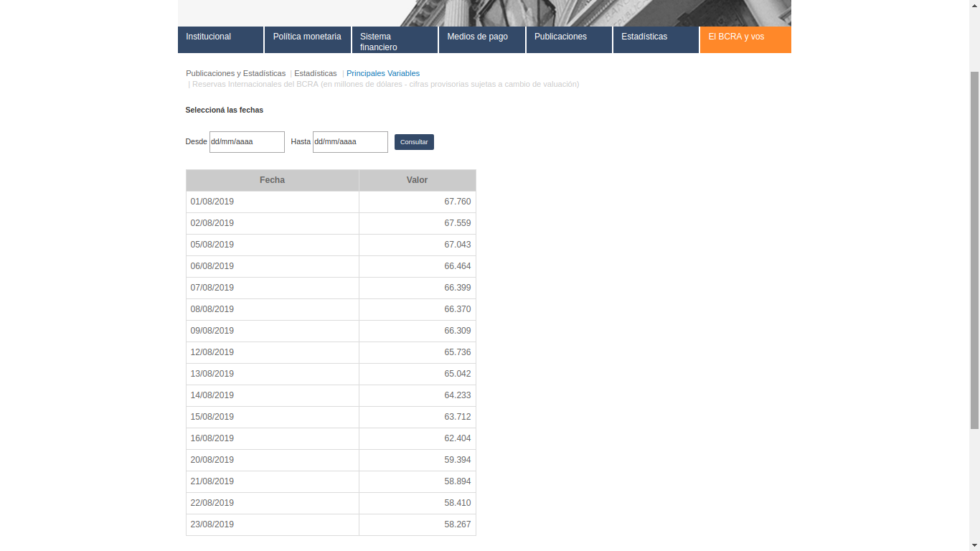Image resolution: width=980 pixels, height=551 pixels.
Task: Open the El BCRA y vos tab
Action: pos(745,39)
